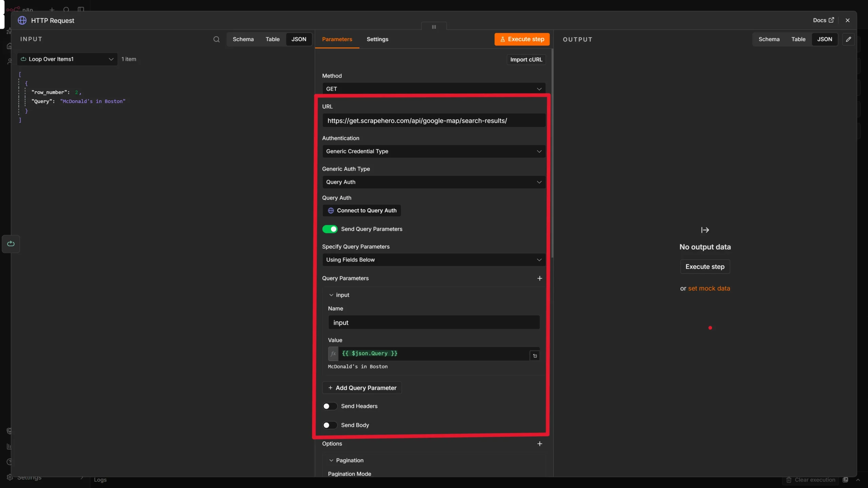Click the set mock data link
The image size is (868, 488).
click(x=709, y=288)
